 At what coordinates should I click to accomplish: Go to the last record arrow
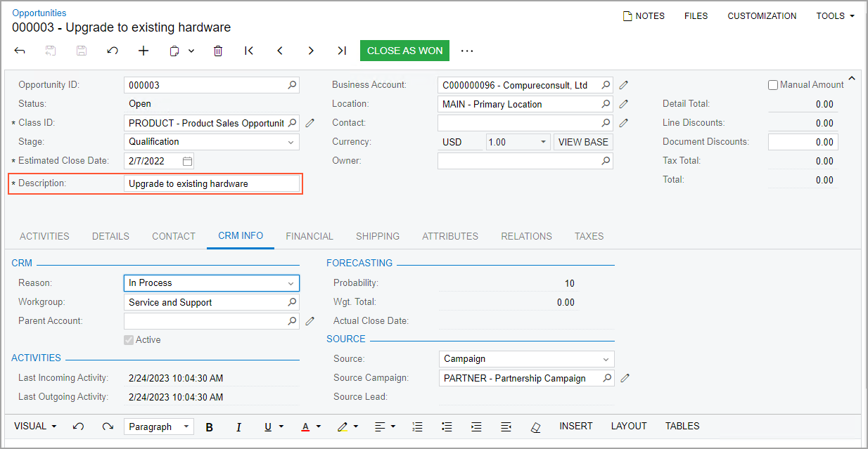[342, 51]
